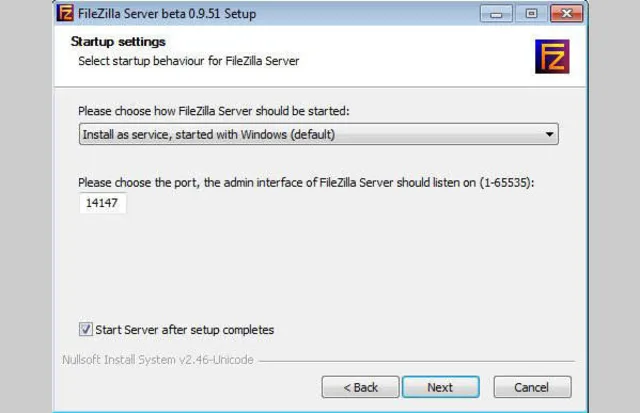Click the 'Startup settings' heading
The image size is (640, 413).
118,42
